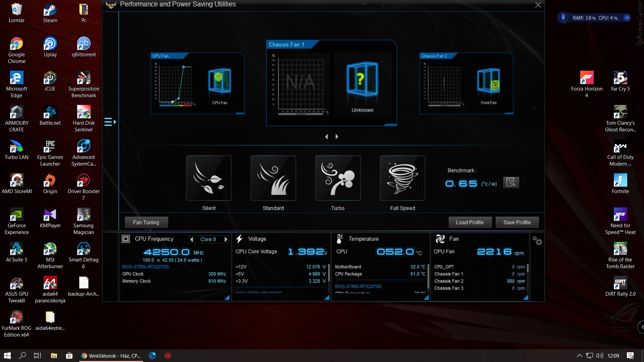Select the Turbo fan mode icon
The width and height of the screenshot is (644, 362).
tap(338, 178)
